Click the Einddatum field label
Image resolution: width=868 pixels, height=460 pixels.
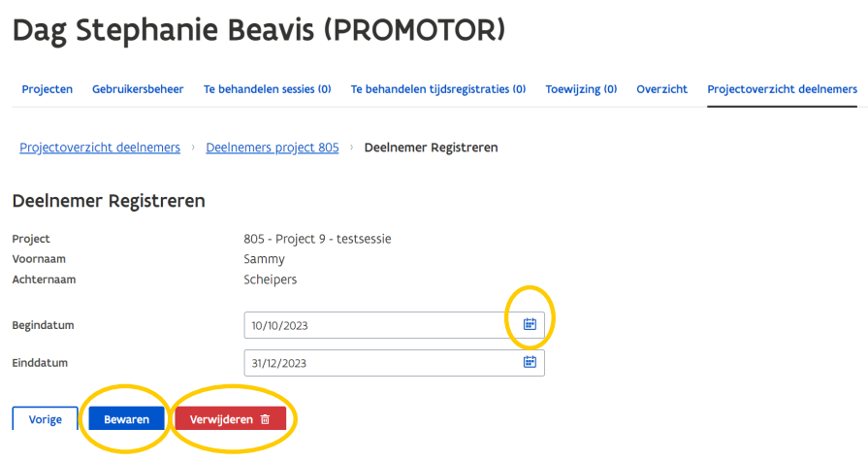(41, 363)
